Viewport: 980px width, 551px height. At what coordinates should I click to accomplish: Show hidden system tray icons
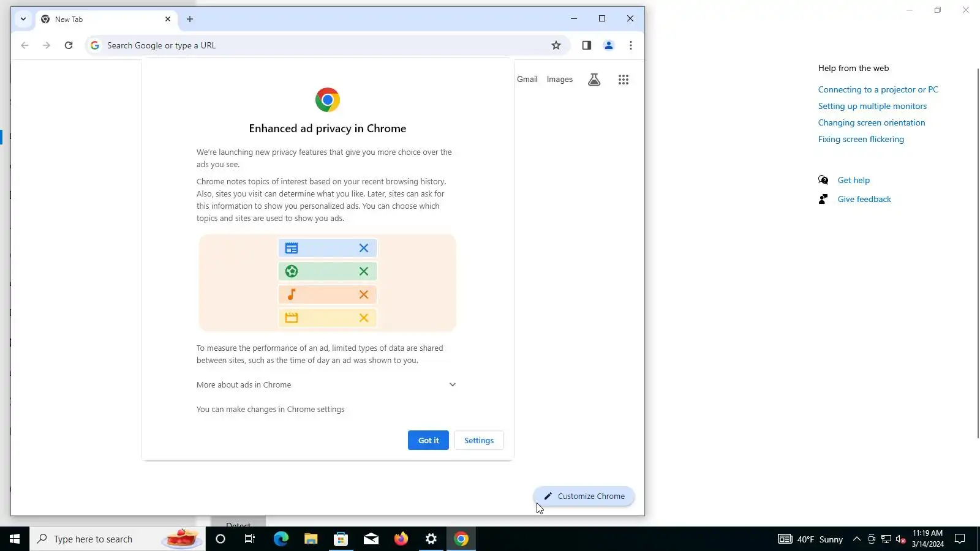pos(857,539)
